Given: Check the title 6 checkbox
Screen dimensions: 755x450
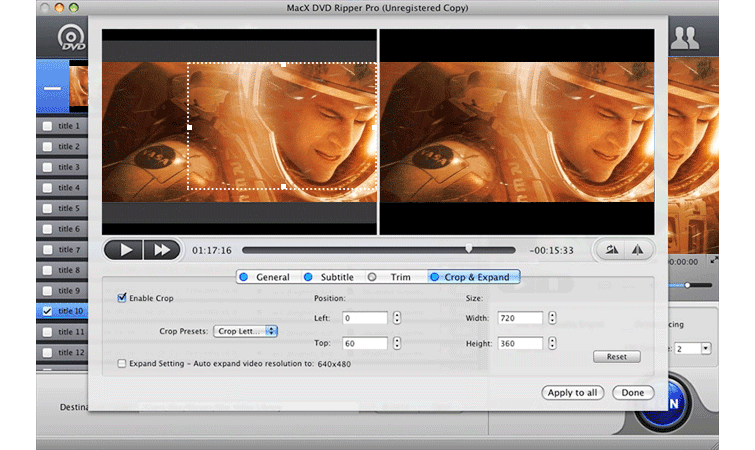Looking at the screenshot, I should [47, 229].
